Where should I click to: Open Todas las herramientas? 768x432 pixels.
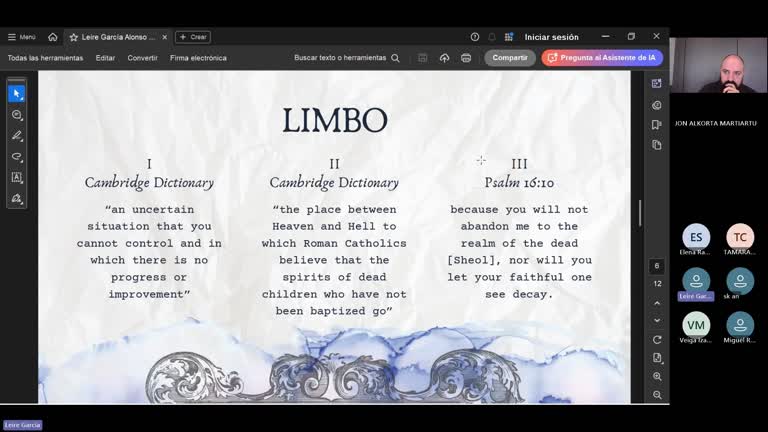[x=45, y=58]
